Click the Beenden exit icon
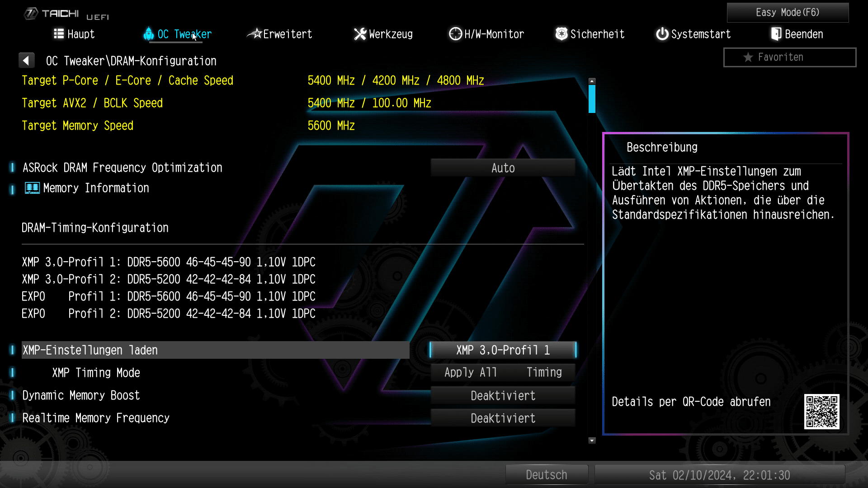This screenshot has height=488, width=868. (776, 34)
